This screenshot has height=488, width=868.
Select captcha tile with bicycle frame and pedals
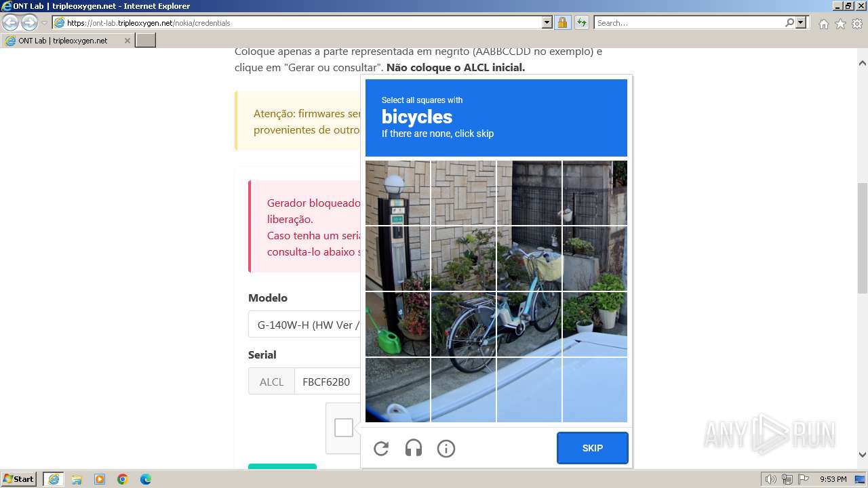coord(529,324)
